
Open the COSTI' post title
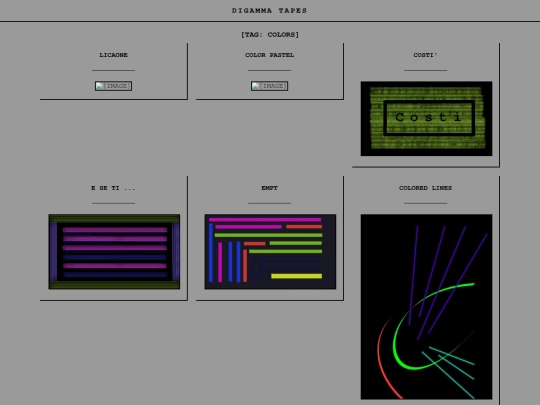425,55
